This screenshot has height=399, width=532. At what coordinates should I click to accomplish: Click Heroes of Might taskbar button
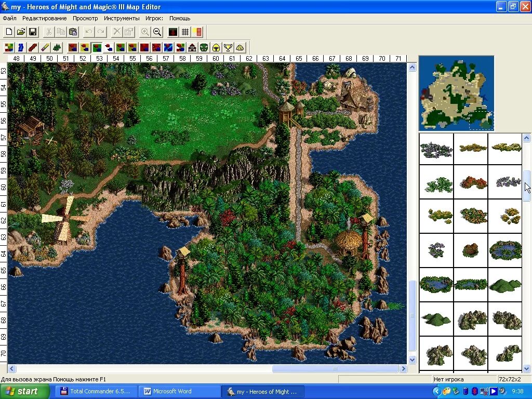click(x=263, y=392)
